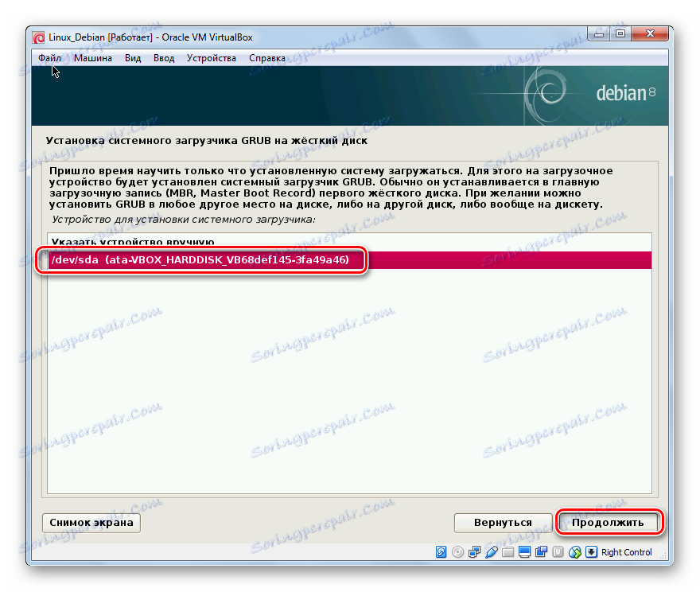Click the keyboard capture arrow icon
This screenshot has width=700, height=592.
click(592, 552)
